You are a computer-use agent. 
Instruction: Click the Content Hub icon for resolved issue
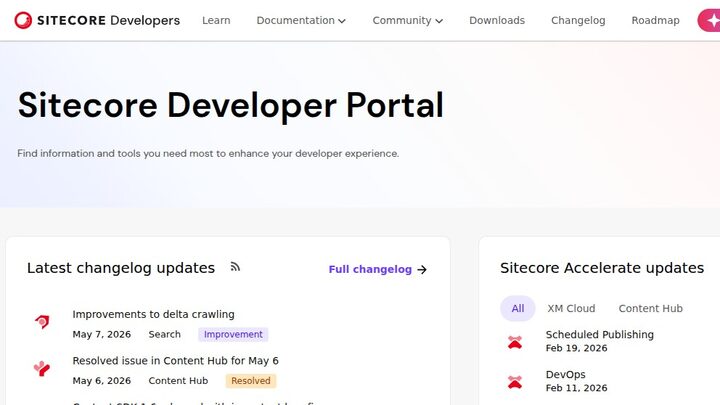point(42,368)
